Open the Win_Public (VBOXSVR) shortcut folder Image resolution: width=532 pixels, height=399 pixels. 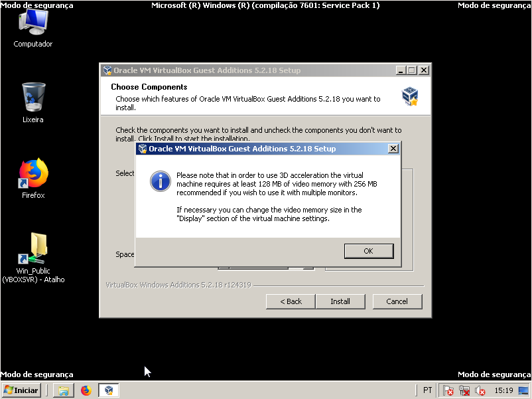33,258
